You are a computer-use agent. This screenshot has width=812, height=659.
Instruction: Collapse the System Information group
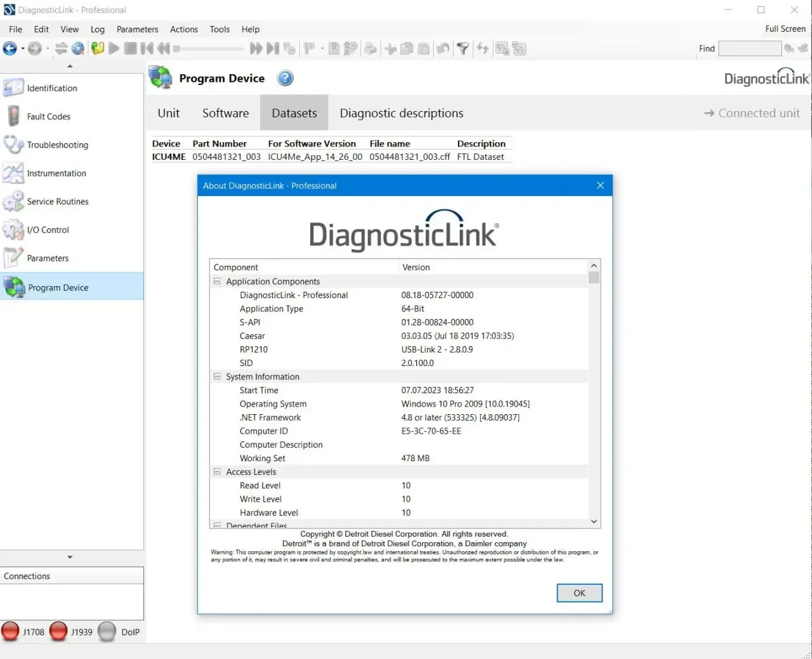coord(217,376)
